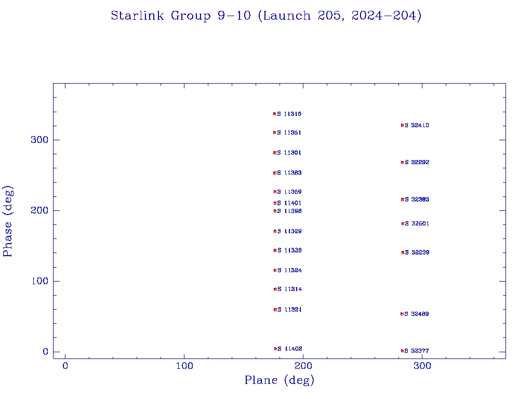Click the S 11351 text label

(x=289, y=133)
